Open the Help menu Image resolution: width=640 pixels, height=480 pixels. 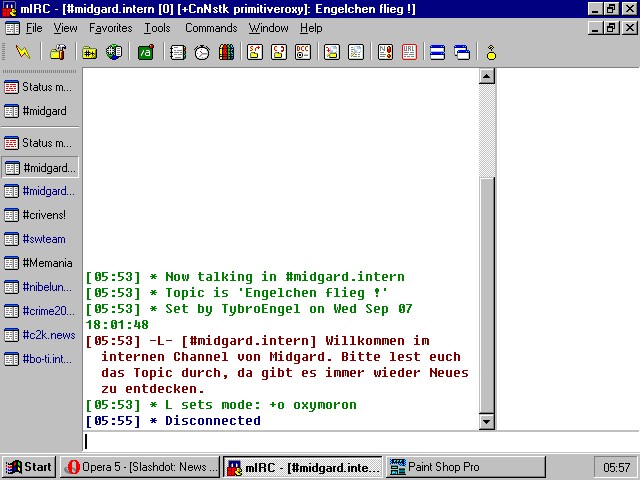(x=311, y=28)
